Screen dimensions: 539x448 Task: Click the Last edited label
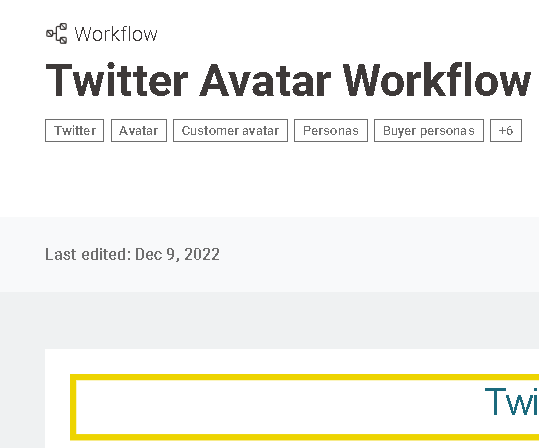pyautogui.click(x=88, y=254)
